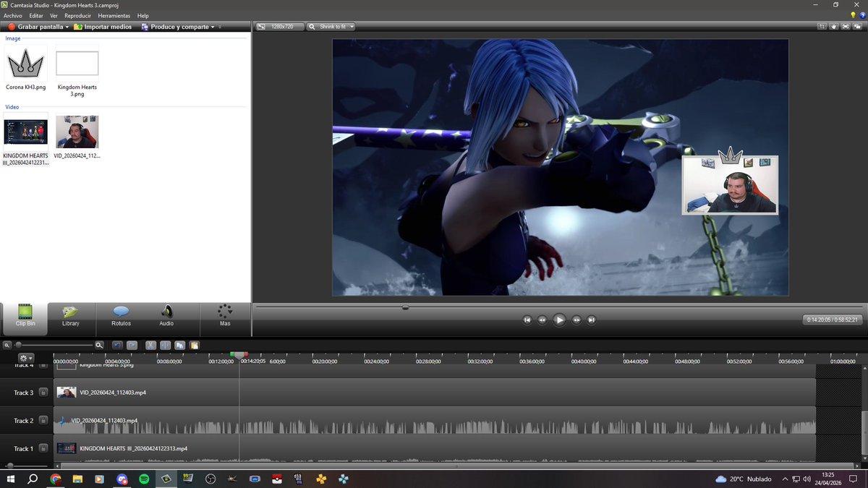Viewport: 868px width, 488px height.
Task: Click the zoom in magnifier on timeline
Action: click(100, 346)
